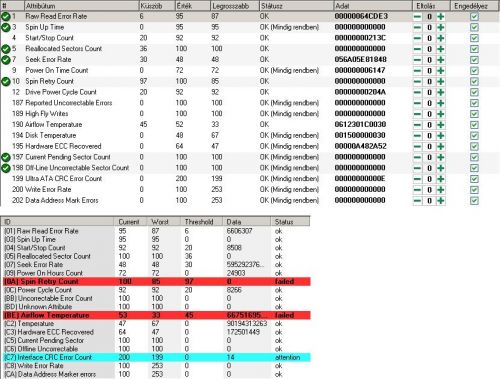Viewport: 500px width, 379px height.
Task: Click the plus icon in Start/Stop Count row
Action: [441, 38]
